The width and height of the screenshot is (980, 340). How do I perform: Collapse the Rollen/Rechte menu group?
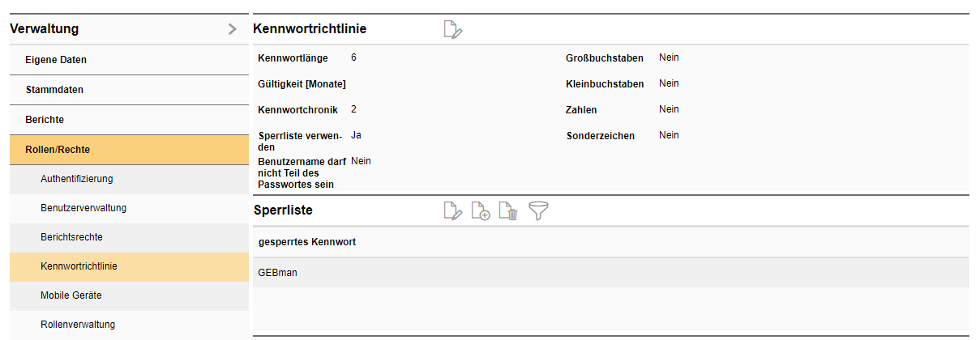click(58, 150)
